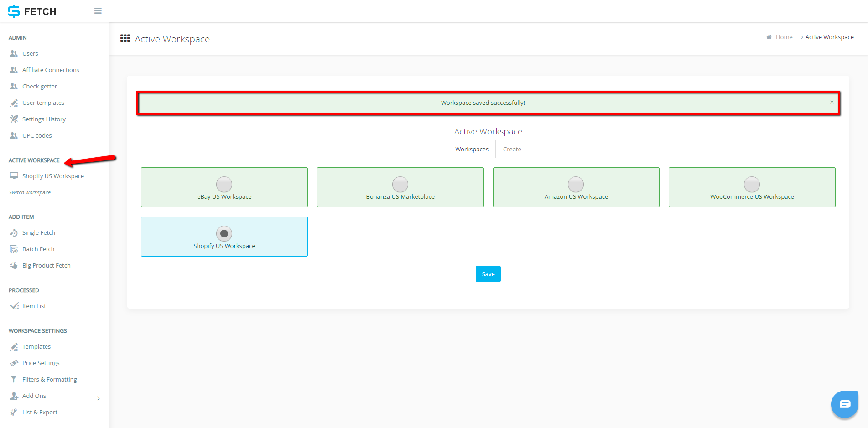The width and height of the screenshot is (868, 428).
Task: Open UPC codes menu item
Action: (37, 135)
